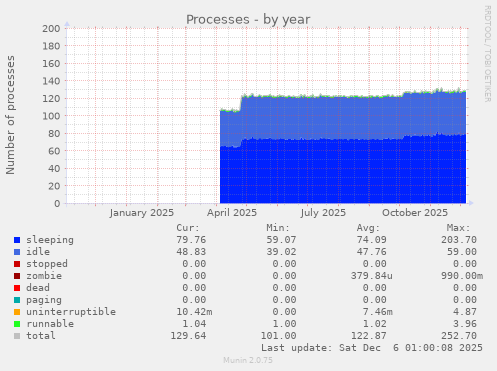
Task: Click the 'Max:' column header
Action: tap(458, 228)
